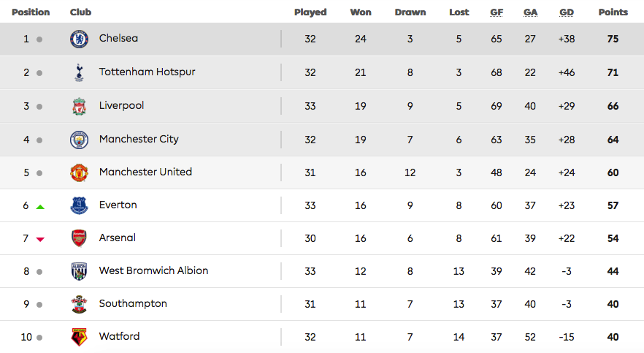
Task: Click the Chelsea club crest
Action: [79, 39]
